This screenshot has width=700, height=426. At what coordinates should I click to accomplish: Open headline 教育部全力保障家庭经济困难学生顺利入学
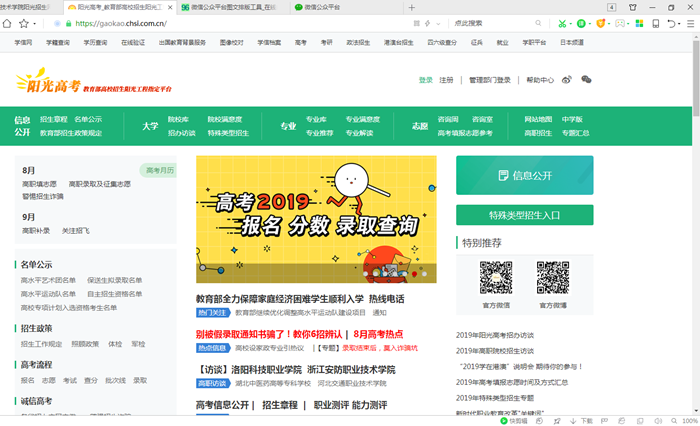[279, 299]
